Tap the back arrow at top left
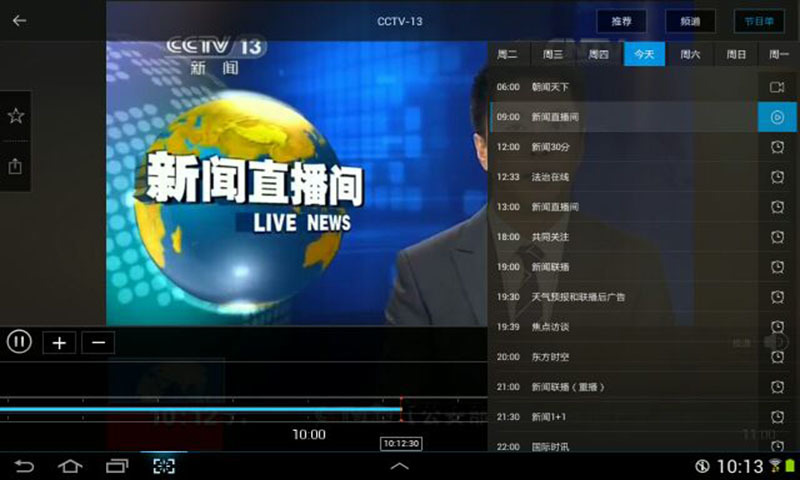The image size is (800, 480). (19, 21)
